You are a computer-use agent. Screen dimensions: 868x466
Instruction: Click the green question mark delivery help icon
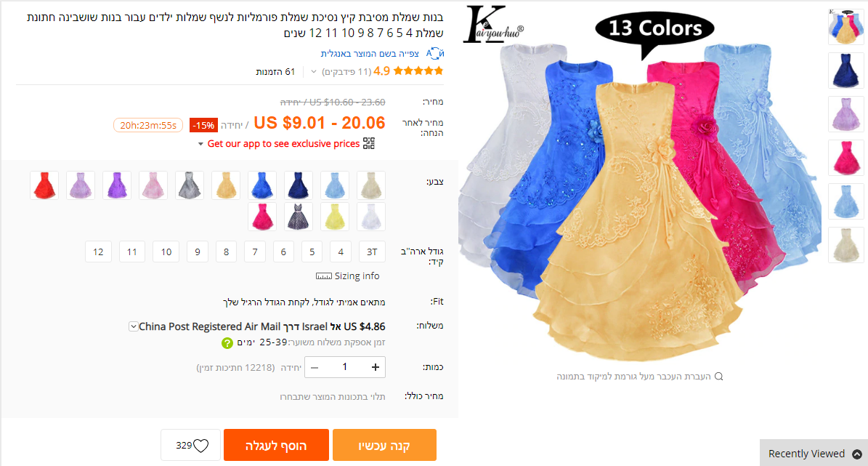[227, 343]
